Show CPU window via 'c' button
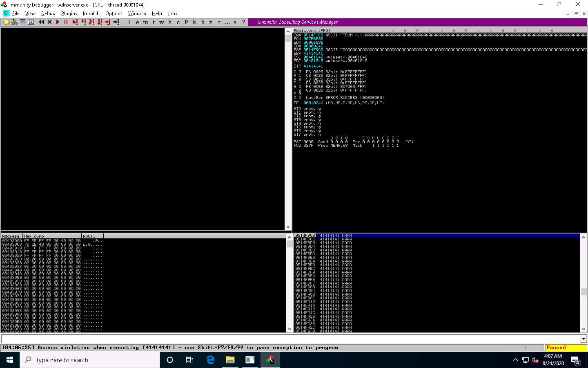This screenshot has height=368, width=588. pyautogui.click(x=178, y=22)
